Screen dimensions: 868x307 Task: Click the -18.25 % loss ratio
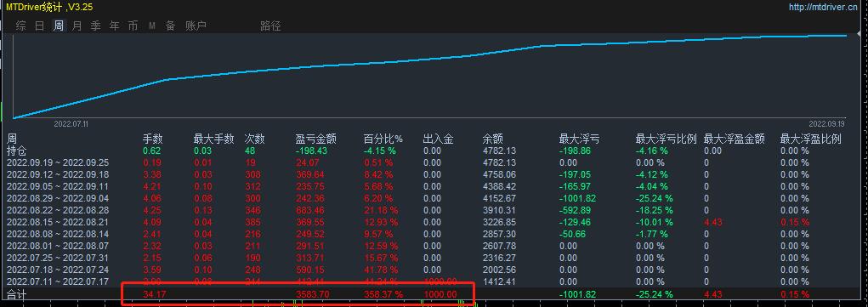tap(655, 210)
